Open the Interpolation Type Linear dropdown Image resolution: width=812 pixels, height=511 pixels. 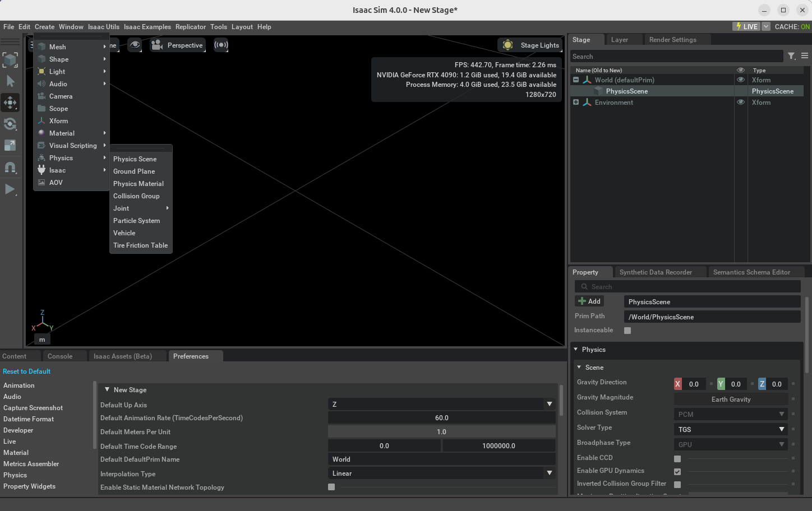coord(442,473)
